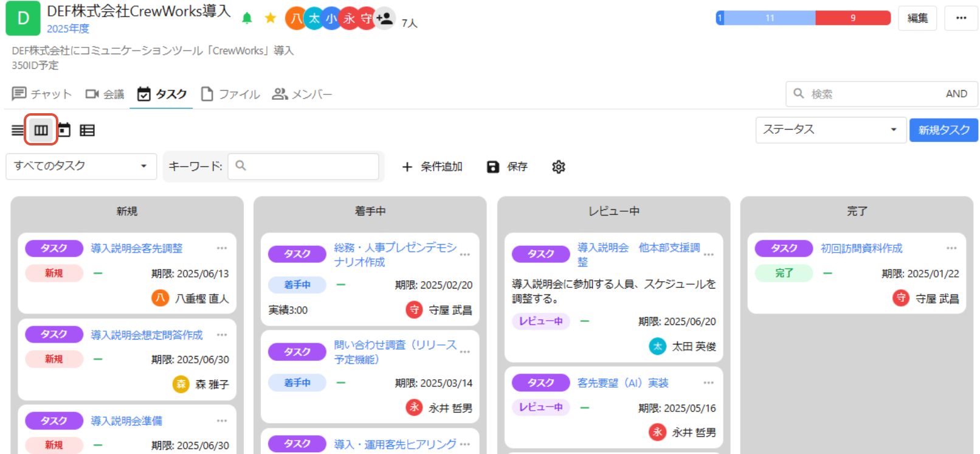
Task: Change 新規 status of 導入説明会客先調整
Action: pos(54,273)
